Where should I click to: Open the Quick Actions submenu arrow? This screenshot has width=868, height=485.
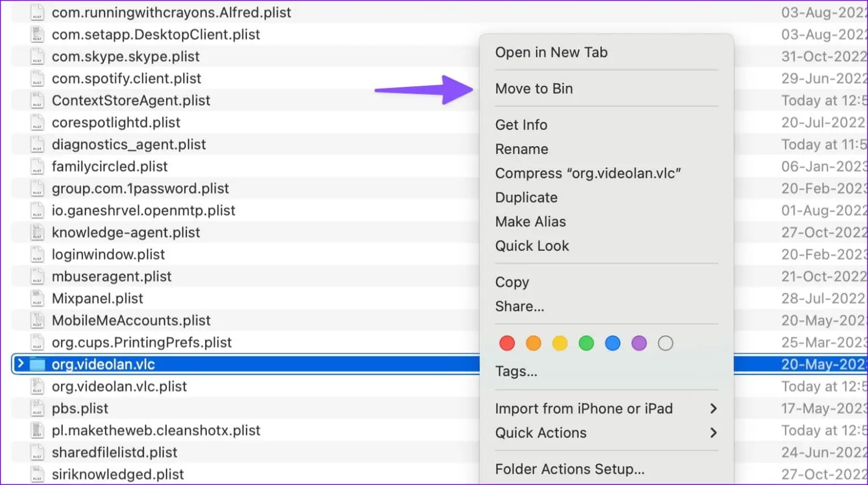(x=713, y=433)
